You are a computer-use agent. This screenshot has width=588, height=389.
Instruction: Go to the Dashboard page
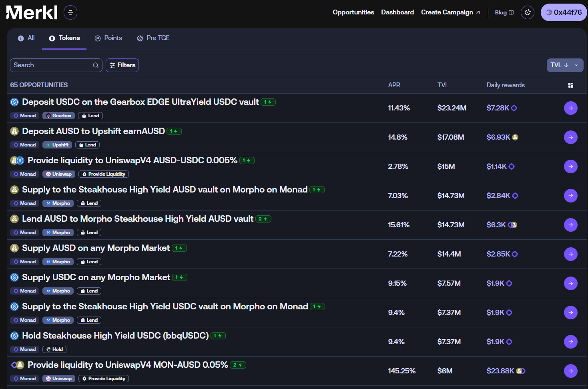[x=397, y=12]
